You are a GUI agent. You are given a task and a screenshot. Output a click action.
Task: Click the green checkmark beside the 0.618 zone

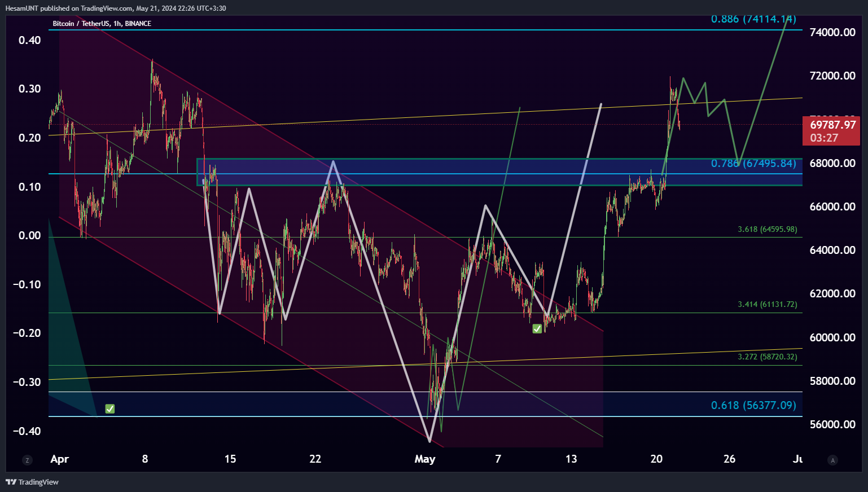[110, 408]
